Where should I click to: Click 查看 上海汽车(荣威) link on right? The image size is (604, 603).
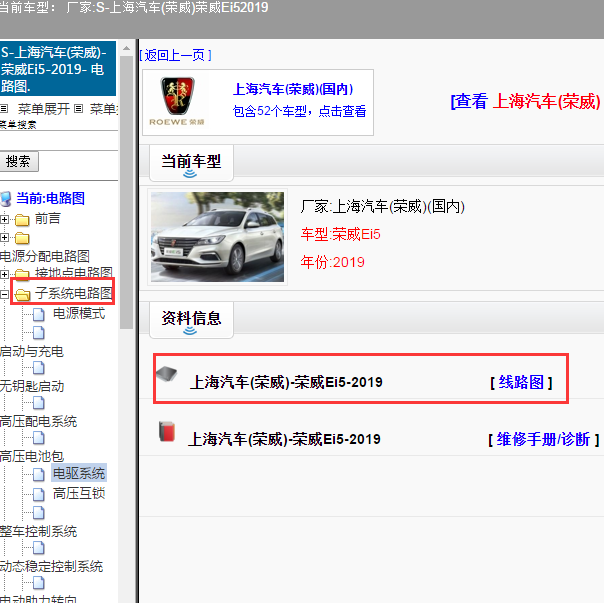[x=527, y=102]
